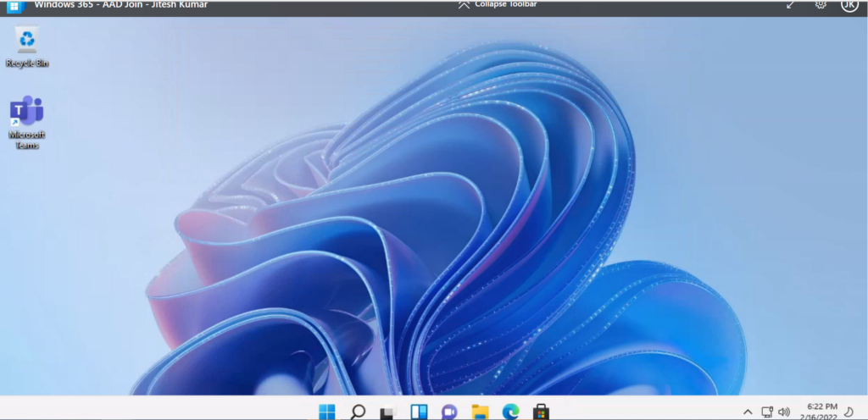Open network status tray icon
Viewport: 868px width, 420px height.
click(x=766, y=412)
